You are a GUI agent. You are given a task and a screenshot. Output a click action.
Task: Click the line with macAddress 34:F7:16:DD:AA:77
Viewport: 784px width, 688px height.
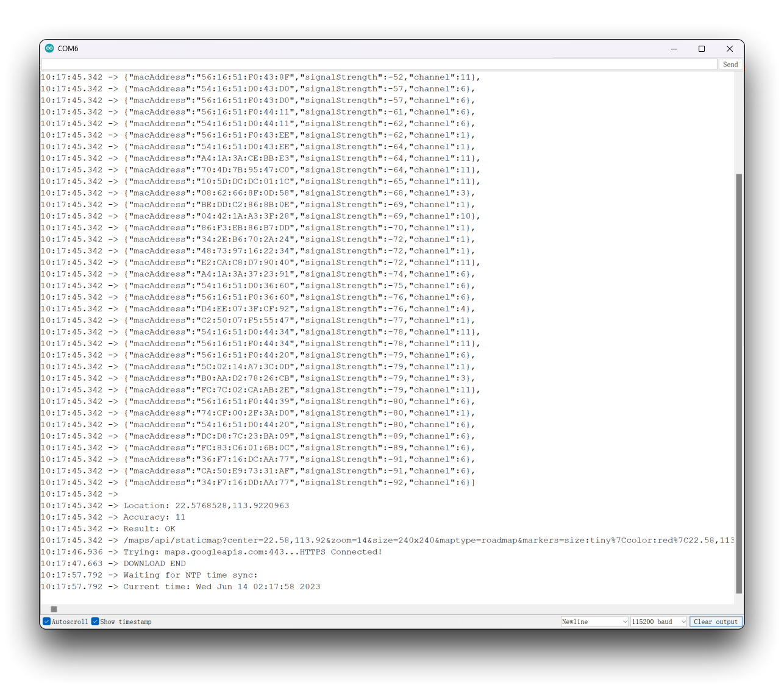point(258,483)
